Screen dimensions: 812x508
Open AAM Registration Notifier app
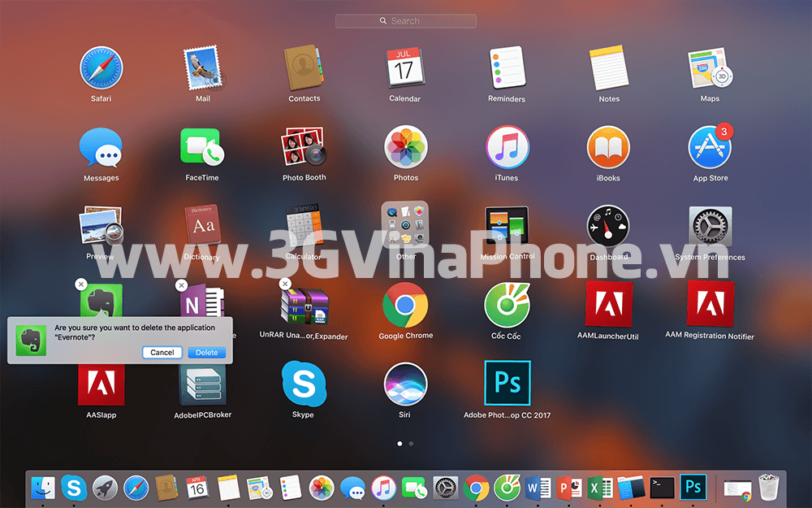[710, 304]
